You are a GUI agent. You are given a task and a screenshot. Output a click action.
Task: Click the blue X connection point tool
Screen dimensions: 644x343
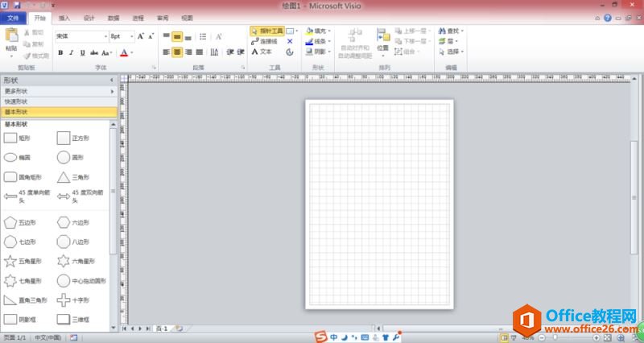[x=290, y=42]
